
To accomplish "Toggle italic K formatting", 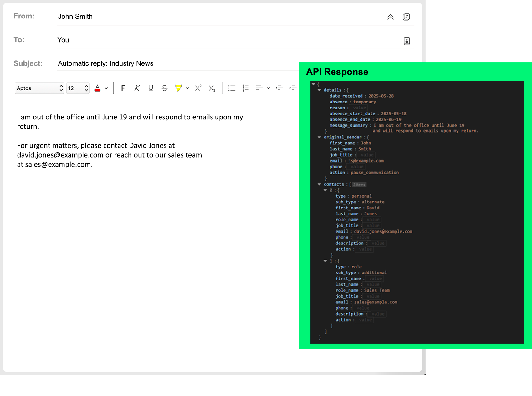I will [137, 88].
